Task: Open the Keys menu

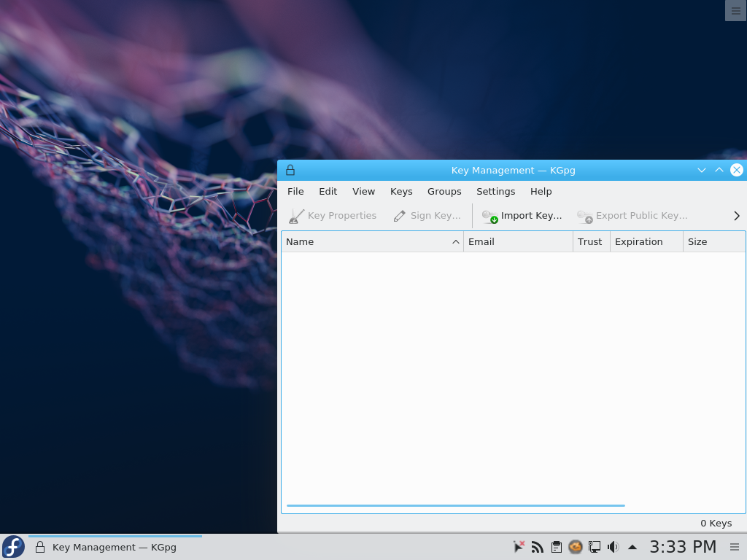Action: 401,192
